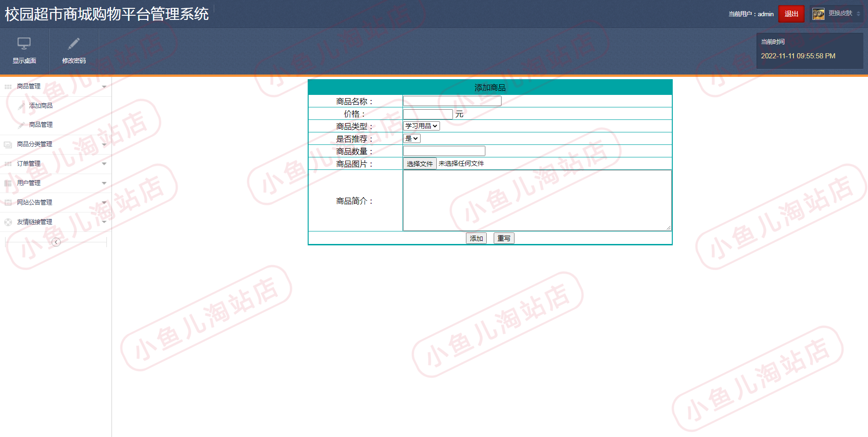Click the 添加商品 form header

(490, 87)
